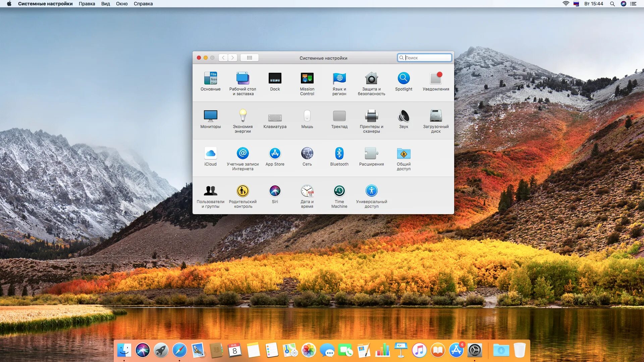Open the Dock preferences icon
The image size is (644, 362).
pyautogui.click(x=275, y=78)
